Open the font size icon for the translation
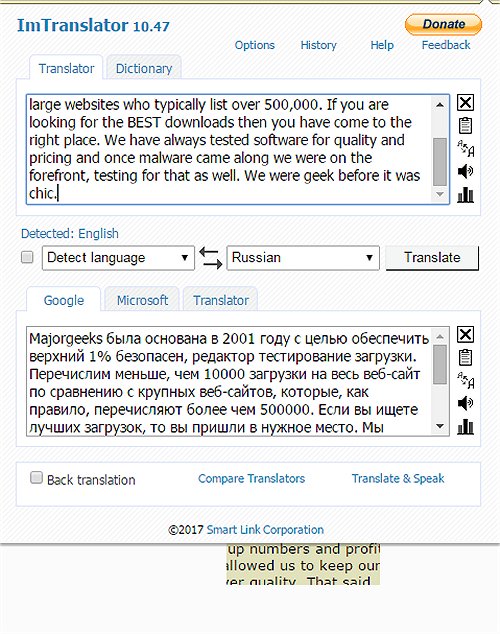 pyautogui.click(x=466, y=380)
